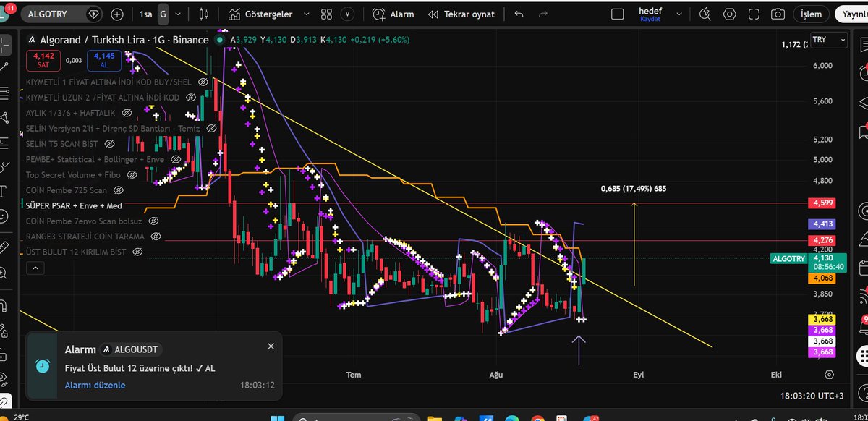This screenshot has height=421, width=868.
Task: Toggle visibility of RANGE3 STRATEJİ COİN TARAMA
Action: click(155, 236)
